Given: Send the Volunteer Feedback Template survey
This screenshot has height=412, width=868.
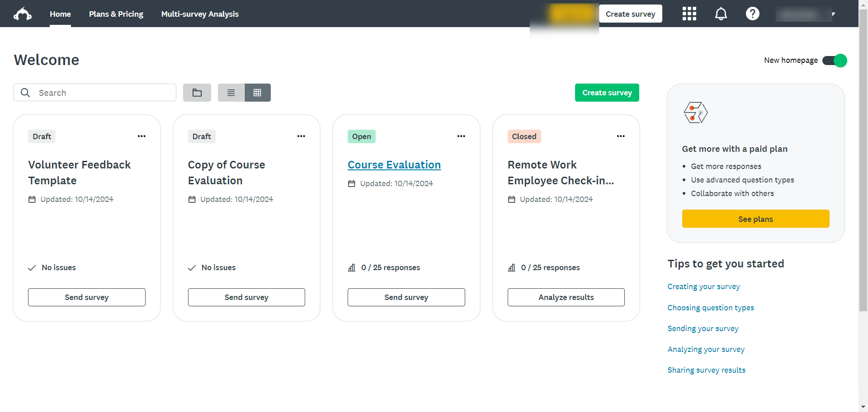Looking at the screenshot, I should [x=87, y=297].
